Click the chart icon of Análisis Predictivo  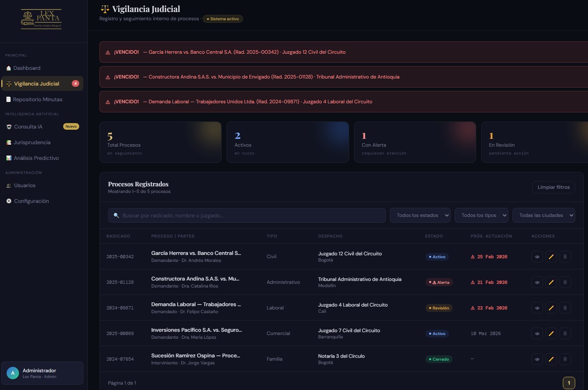9,158
